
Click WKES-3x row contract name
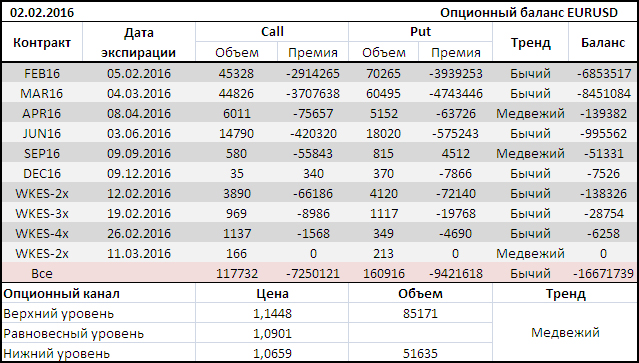click(42, 213)
